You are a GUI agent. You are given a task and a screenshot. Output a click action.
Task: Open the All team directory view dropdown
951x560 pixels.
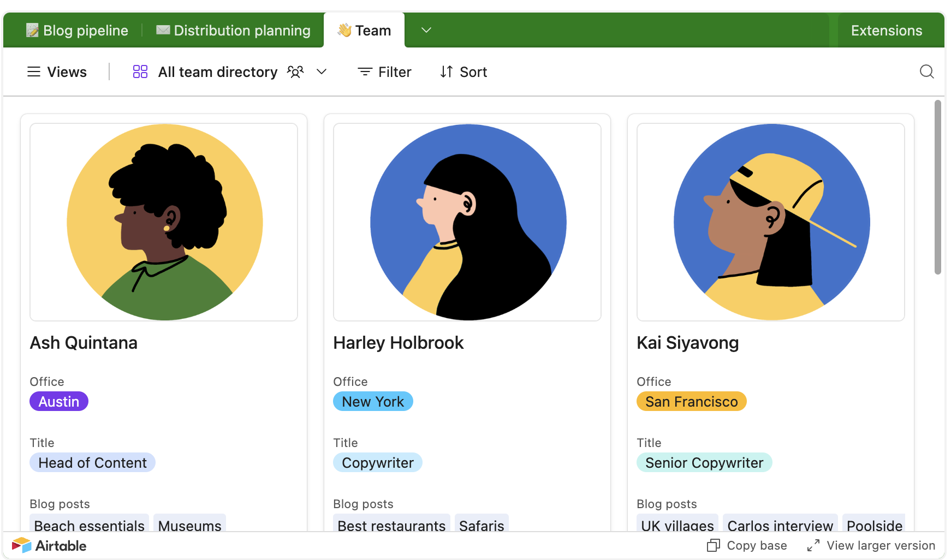click(322, 72)
